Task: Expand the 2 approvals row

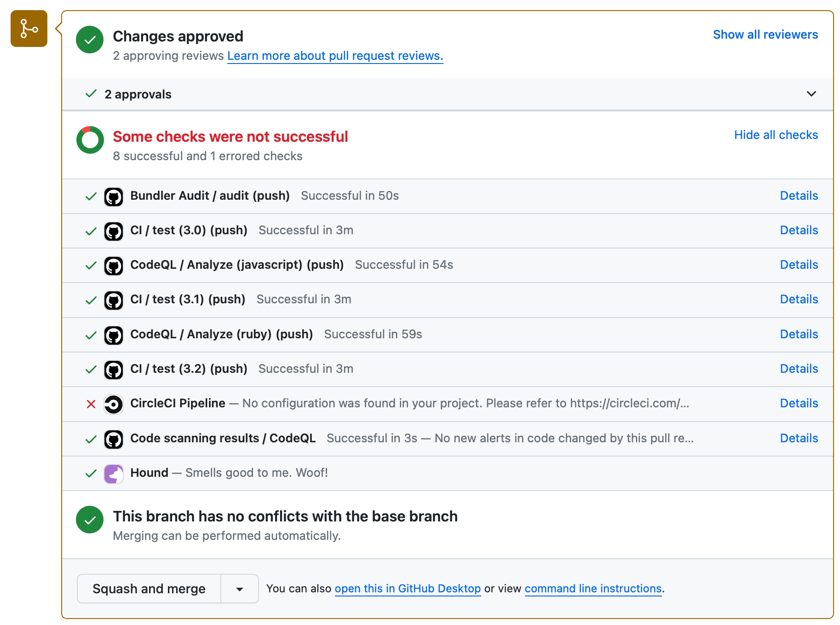Action: pos(138,94)
